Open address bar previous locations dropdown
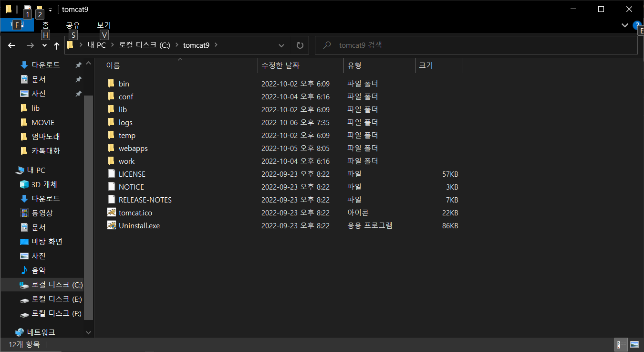The image size is (644, 352). (281, 45)
